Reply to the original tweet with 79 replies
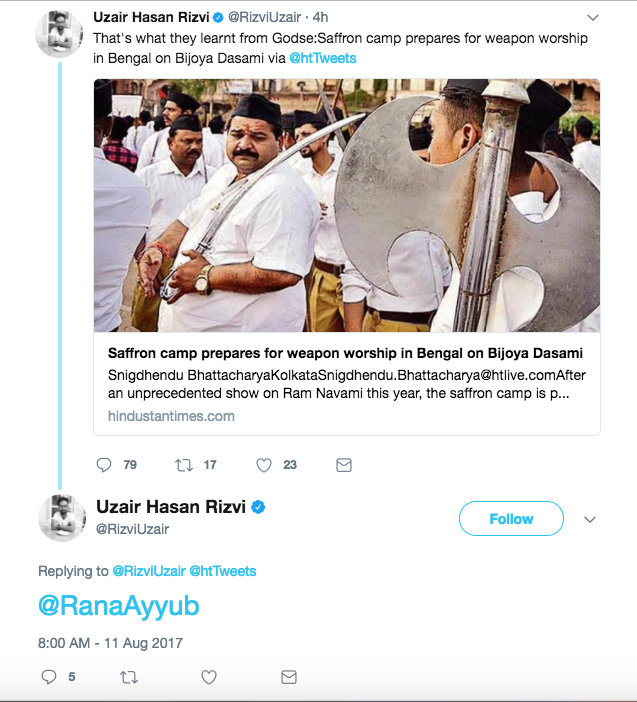637x702 pixels. point(104,465)
